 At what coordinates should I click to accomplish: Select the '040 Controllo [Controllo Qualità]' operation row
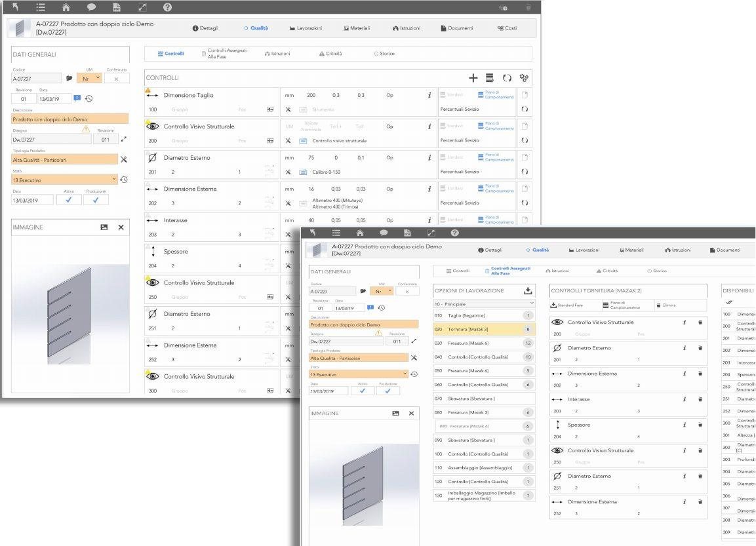click(x=484, y=357)
